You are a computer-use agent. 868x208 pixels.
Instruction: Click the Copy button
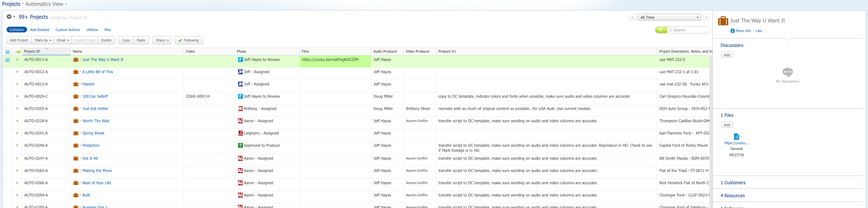click(126, 40)
